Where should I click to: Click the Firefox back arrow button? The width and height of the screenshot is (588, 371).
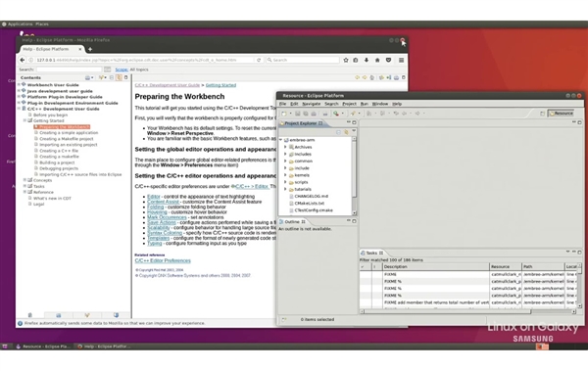point(23,60)
